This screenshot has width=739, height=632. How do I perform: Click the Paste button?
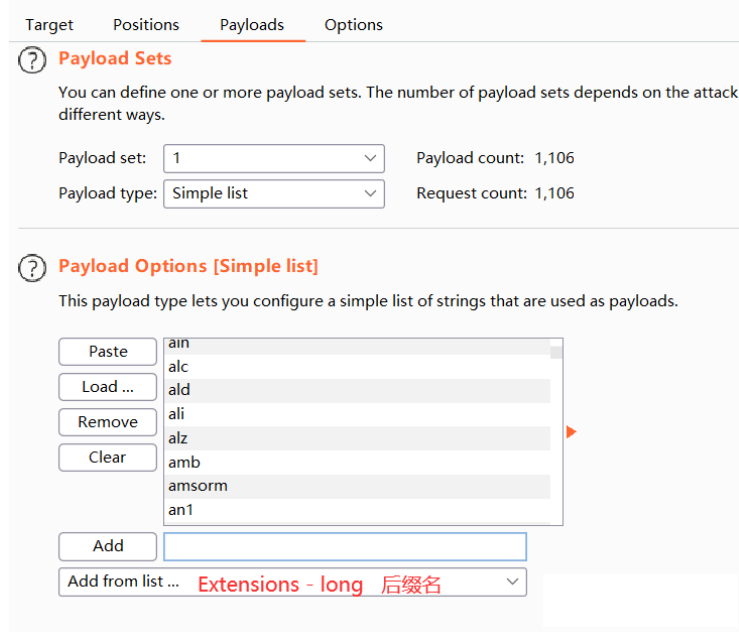click(x=107, y=352)
